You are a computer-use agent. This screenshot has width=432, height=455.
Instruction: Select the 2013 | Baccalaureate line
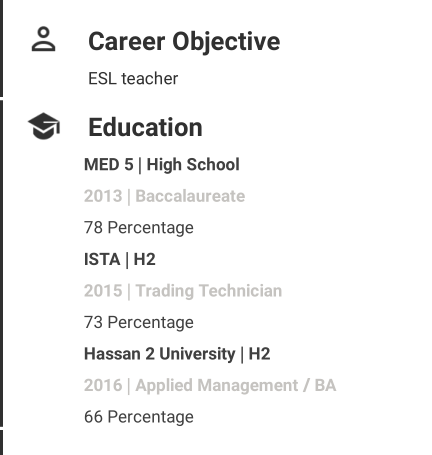(x=164, y=196)
